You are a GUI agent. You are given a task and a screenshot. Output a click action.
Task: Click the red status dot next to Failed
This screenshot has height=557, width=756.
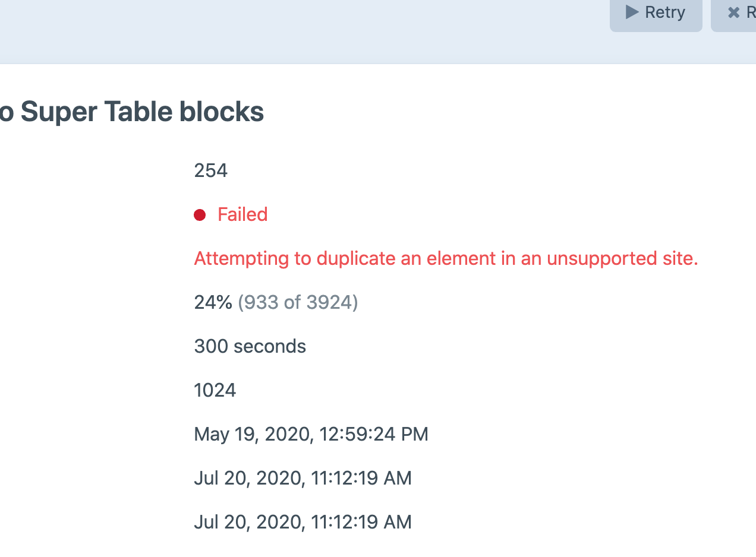click(200, 214)
